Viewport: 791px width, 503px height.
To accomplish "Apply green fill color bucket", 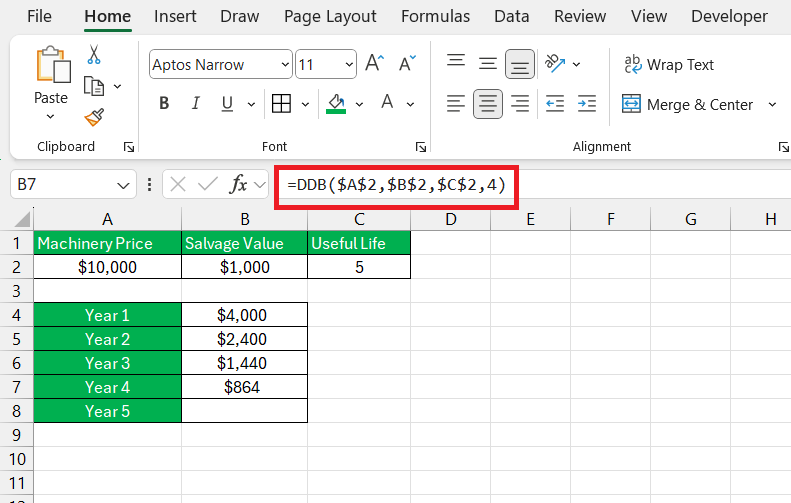I will pyautogui.click(x=336, y=104).
